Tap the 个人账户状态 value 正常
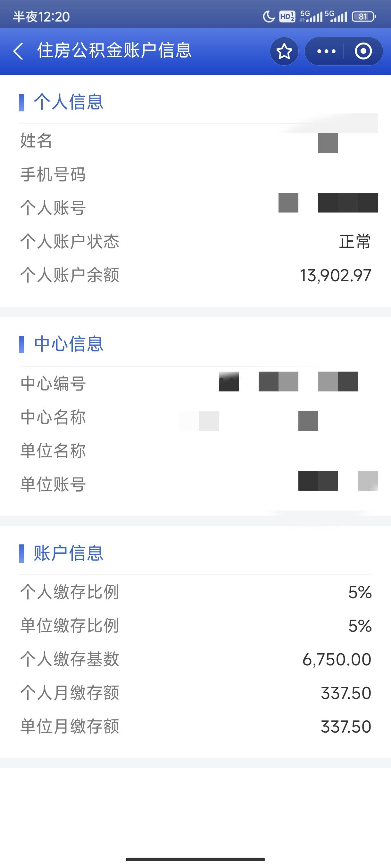This screenshot has height=868, width=391. [x=355, y=242]
